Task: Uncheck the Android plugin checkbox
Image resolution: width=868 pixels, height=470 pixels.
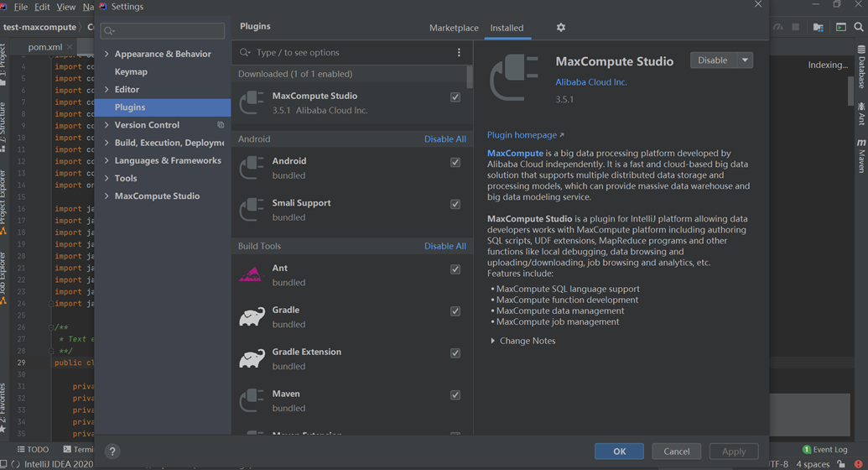Action: pos(455,162)
